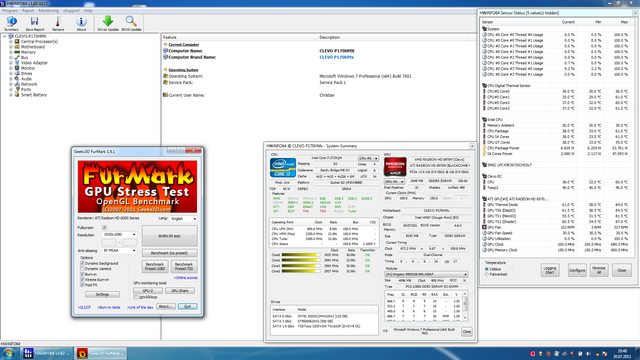Open the Resolution dropdown in FurMark
This screenshot has height=360, width=640.
pos(119,235)
